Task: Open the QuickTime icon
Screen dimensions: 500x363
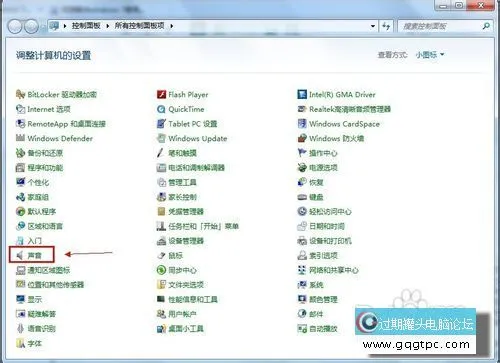Action: (161, 109)
